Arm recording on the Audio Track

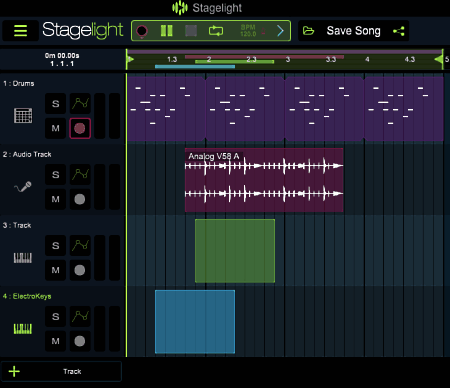click(x=80, y=199)
